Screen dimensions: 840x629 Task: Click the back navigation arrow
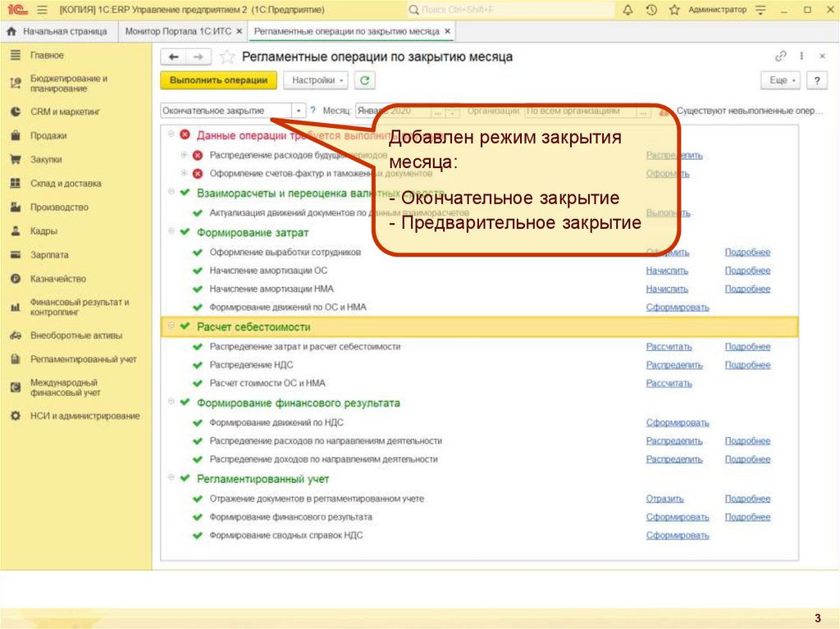(173, 57)
